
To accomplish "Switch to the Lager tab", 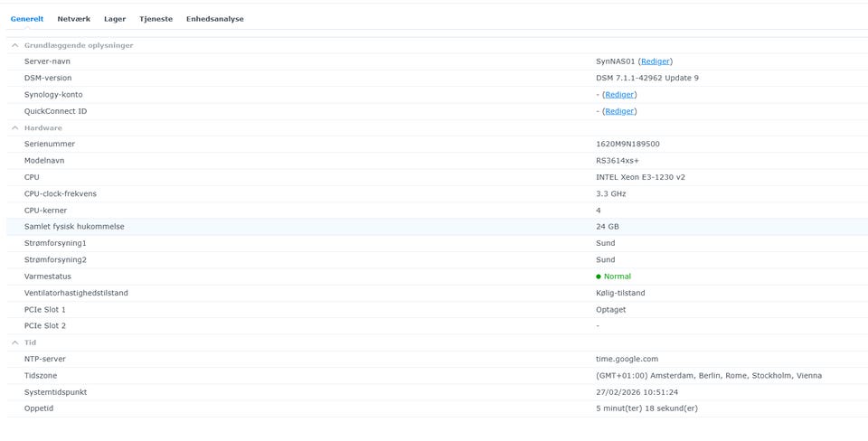I will click(x=115, y=19).
